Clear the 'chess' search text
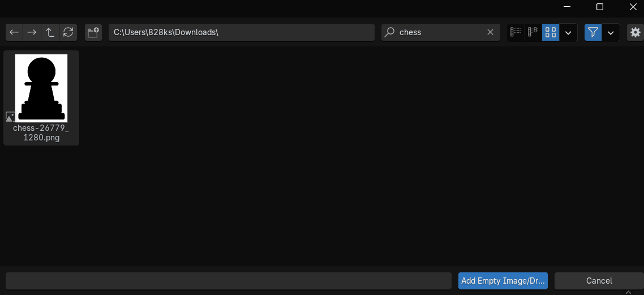This screenshot has width=644, height=295. click(x=490, y=32)
